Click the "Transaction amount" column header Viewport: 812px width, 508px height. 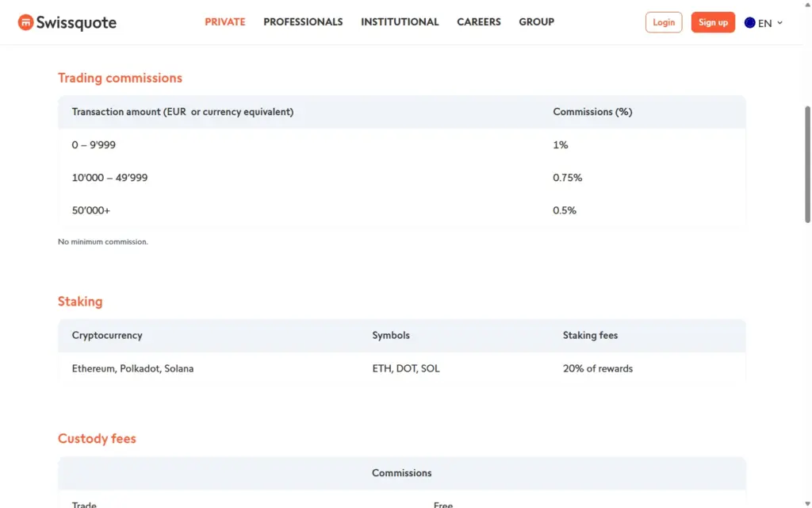pos(183,112)
